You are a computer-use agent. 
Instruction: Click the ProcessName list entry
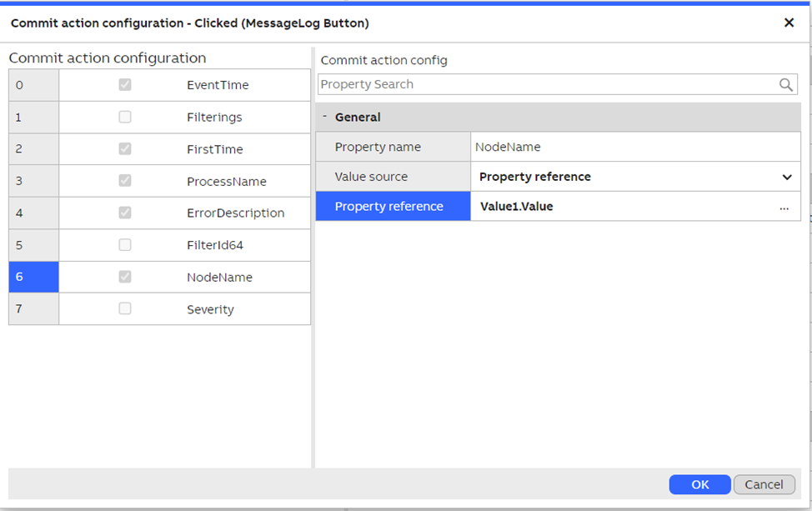(226, 181)
